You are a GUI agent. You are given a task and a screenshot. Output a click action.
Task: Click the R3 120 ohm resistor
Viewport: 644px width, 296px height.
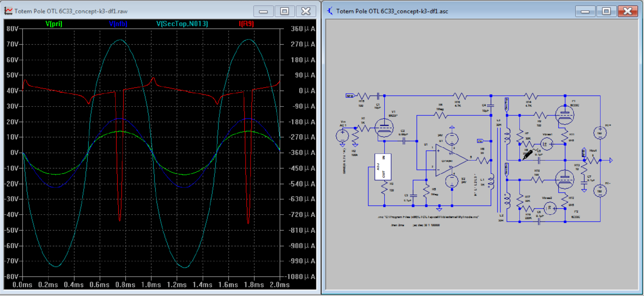tap(384, 187)
